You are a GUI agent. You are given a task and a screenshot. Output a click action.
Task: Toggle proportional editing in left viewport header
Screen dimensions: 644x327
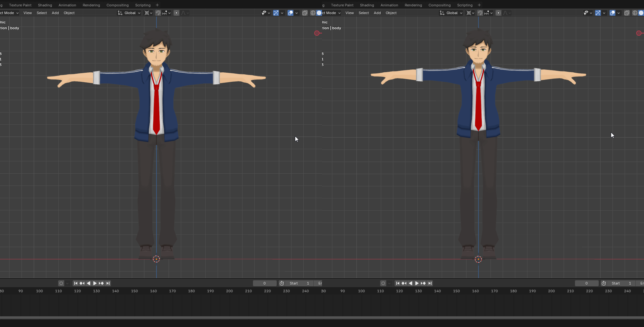coord(176,13)
